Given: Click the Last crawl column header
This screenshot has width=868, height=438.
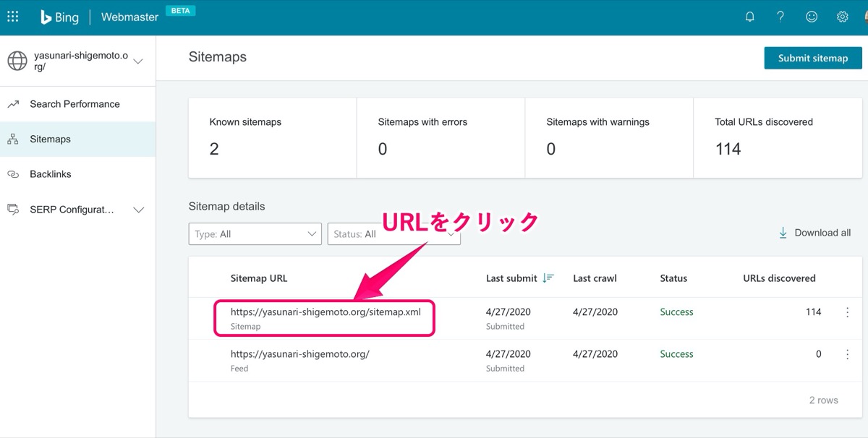Looking at the screenshot, I should pyautogui.click(x=595, y=278).
